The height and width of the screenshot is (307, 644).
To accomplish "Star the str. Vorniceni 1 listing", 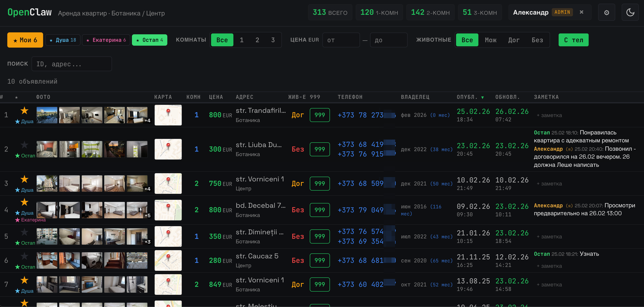I will tap(24, 180).
